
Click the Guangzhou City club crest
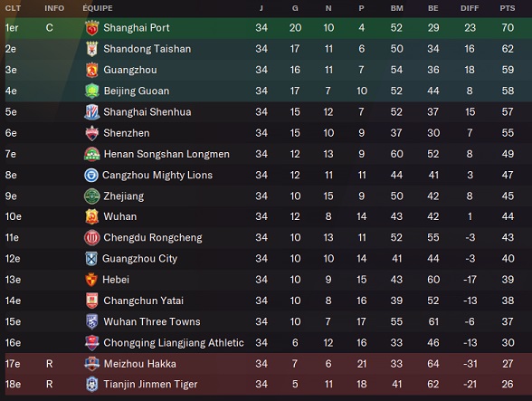coord(91,259)
